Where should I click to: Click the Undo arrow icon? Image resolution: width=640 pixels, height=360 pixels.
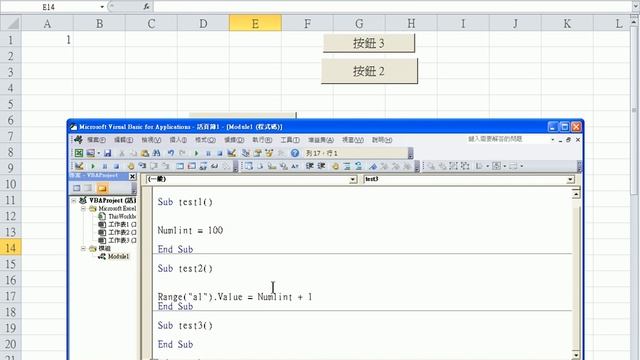point(171,153)
